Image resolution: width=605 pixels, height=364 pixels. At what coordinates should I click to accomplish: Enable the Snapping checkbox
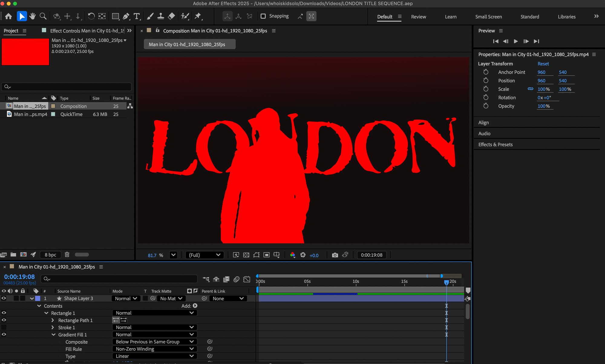(263, 16)
